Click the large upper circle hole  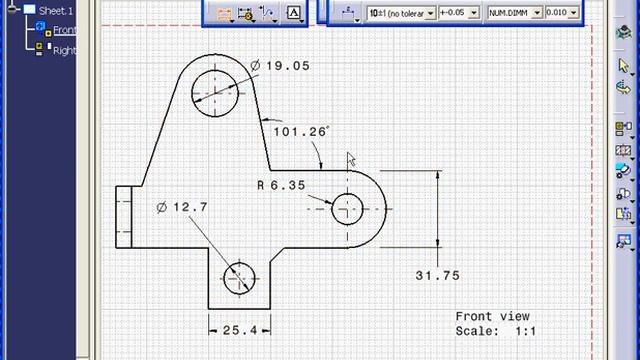click(215, 93)
